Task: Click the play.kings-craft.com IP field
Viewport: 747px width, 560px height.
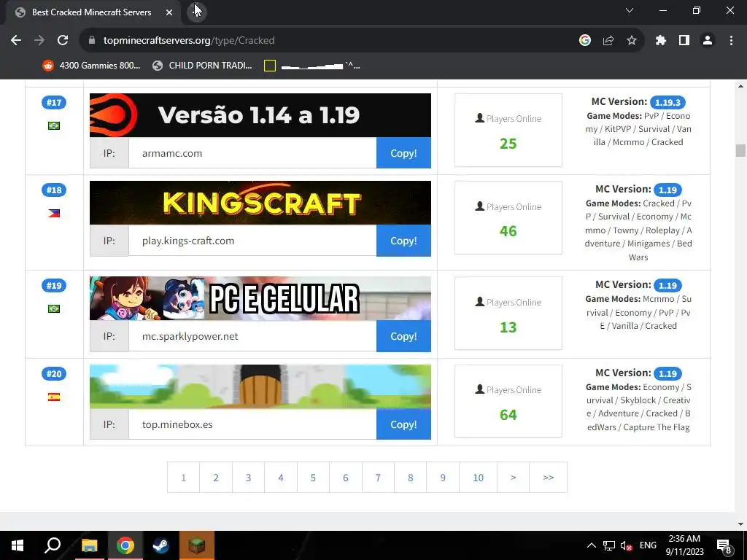Action: pyautogui.click(x=252, y=241)
